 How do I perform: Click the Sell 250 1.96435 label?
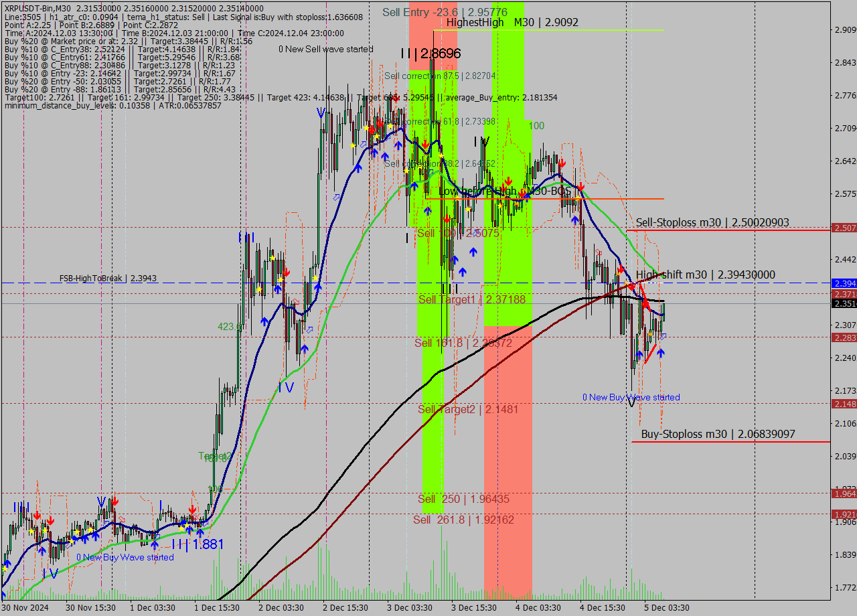click(x=463, y=499)
